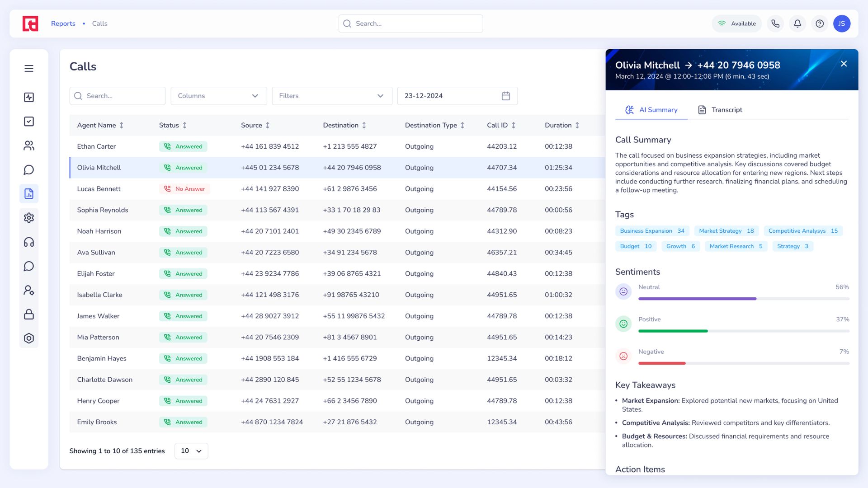
Task: Change entries per page from 10 dropdown
Action: pos(191,450)
